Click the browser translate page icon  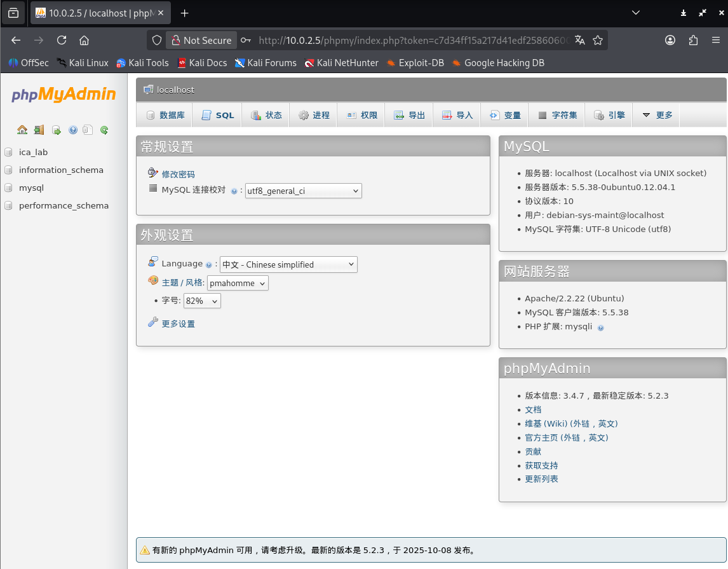pos(579,40)
